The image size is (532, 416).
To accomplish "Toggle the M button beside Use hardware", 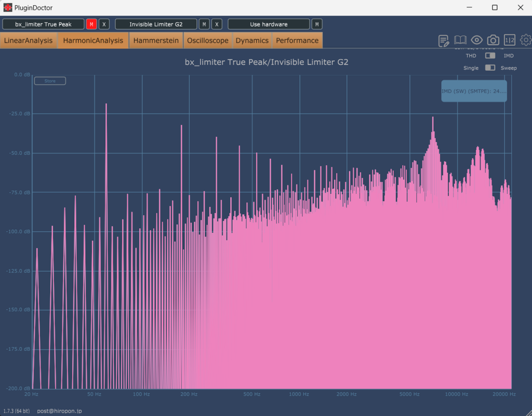I will (317, 24).
